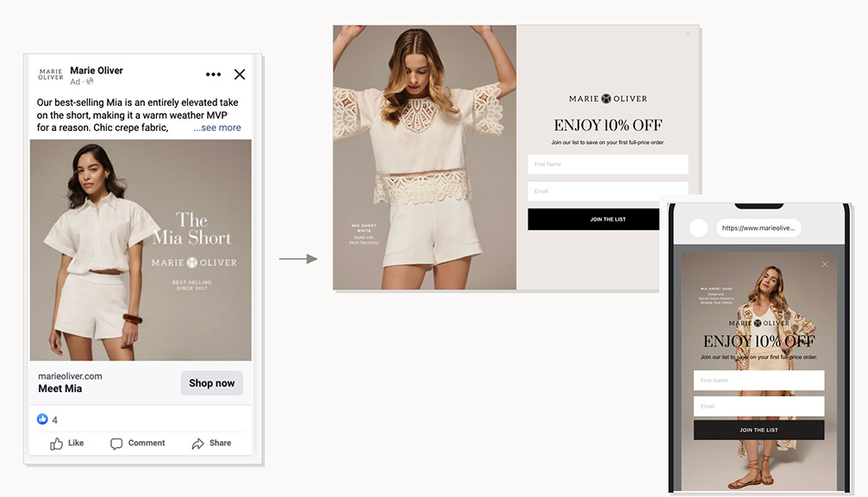Click the ENJOY 10% OFF heading in desktop popup

click(x=608, y=125)
